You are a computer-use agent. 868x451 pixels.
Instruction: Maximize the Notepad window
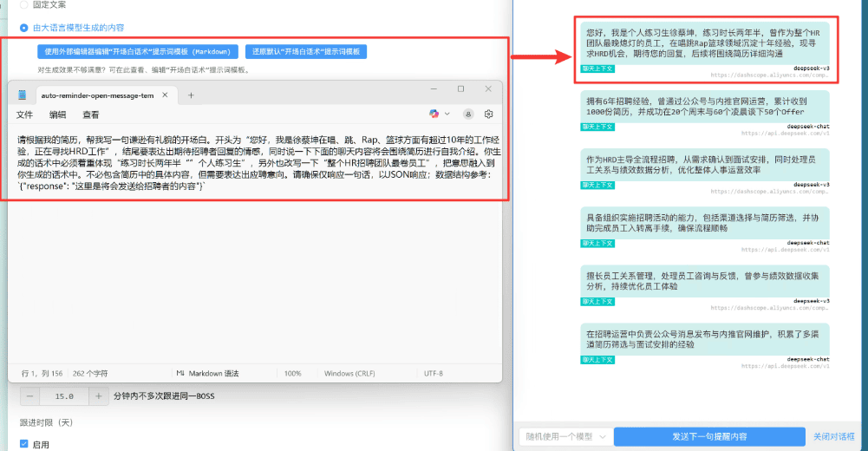pyautogui.click(x=460, y=89)
